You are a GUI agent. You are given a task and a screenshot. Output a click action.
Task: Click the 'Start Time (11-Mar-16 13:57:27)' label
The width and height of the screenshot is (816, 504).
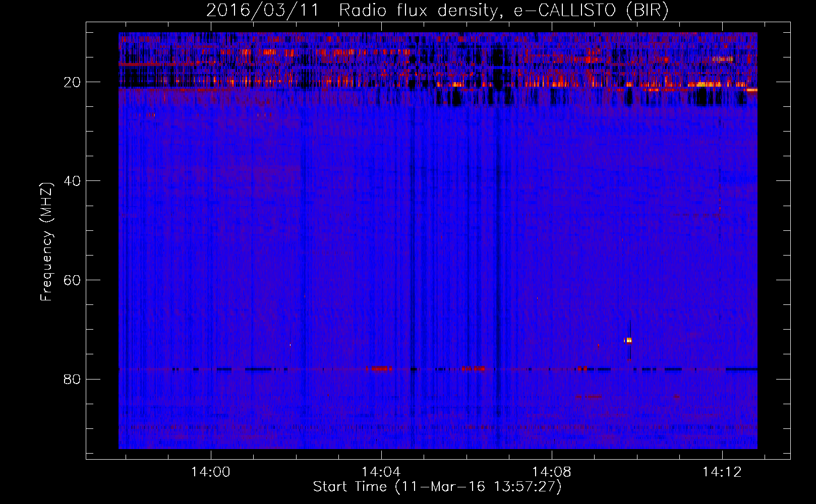(x=437, y=487)
